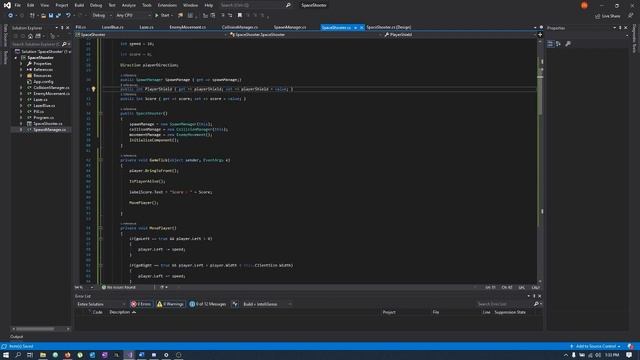Open the PlayerShield member navigation dropdown
640x360 pixels.
point(459,35)
